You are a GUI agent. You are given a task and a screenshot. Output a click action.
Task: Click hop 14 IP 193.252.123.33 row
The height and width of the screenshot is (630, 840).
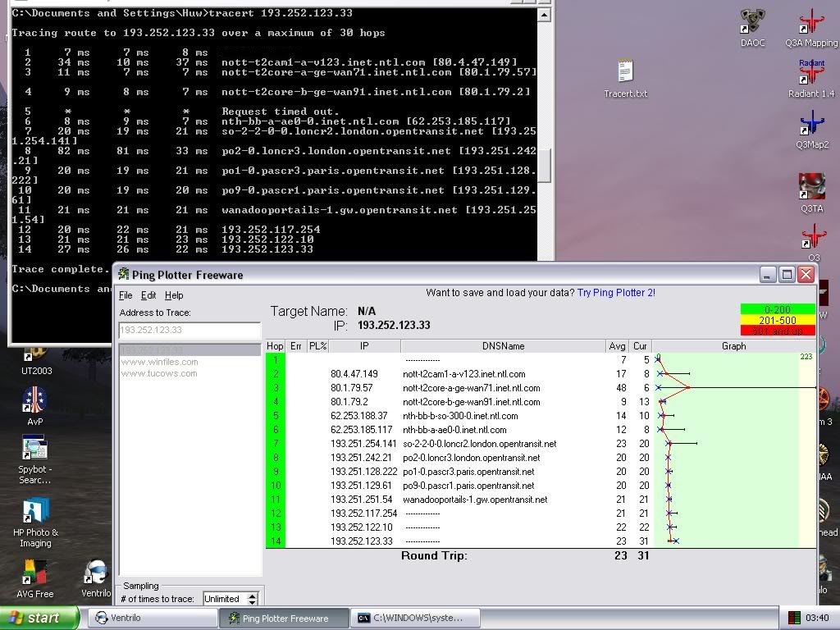(541, 541)
